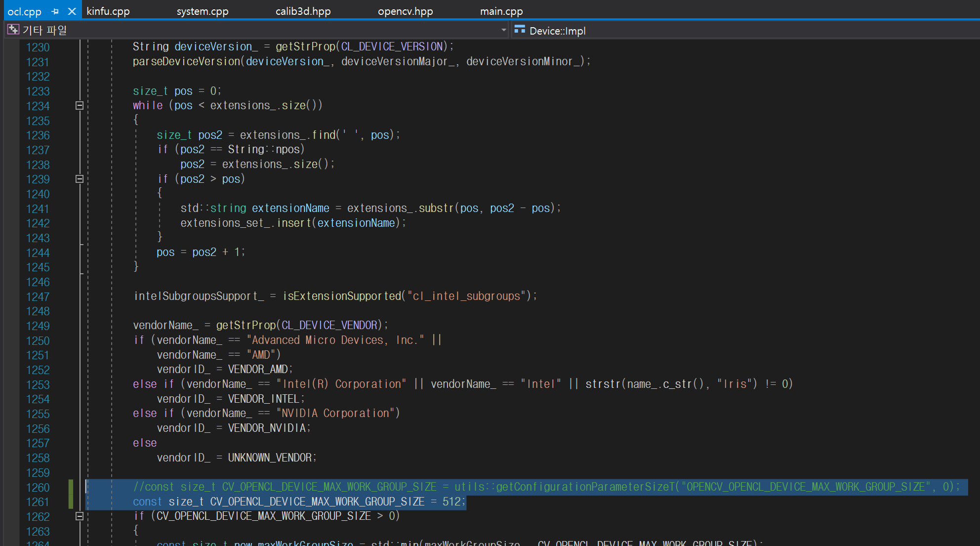The image size is (980, 546).
Task: Click parseDeviceVersion on line 1231
Action: click(186, 61)
